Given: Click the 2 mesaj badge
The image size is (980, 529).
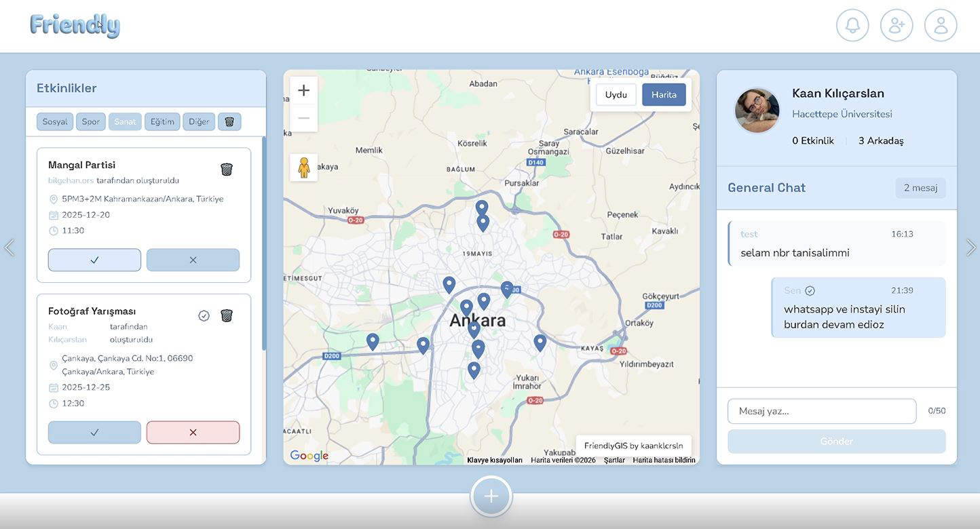Looking at the screenshot, I should [x=920, y=188].
